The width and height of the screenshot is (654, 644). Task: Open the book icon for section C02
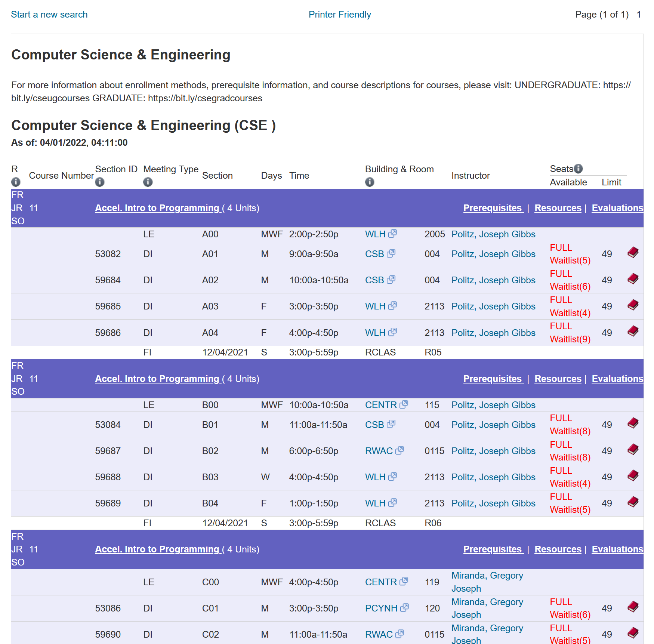[633, 633]
